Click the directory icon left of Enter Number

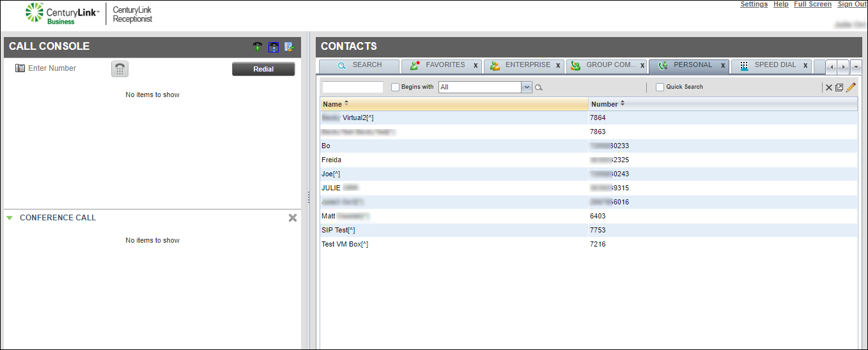click(20, 68)
